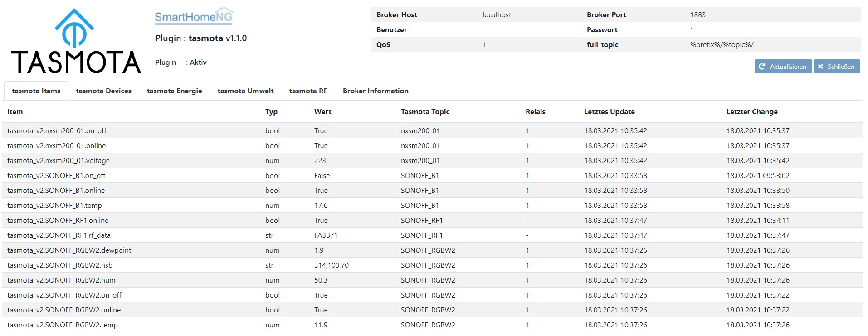
Task: Click topic nxsm200_01 in the voltage row
Action: point(420,161)
